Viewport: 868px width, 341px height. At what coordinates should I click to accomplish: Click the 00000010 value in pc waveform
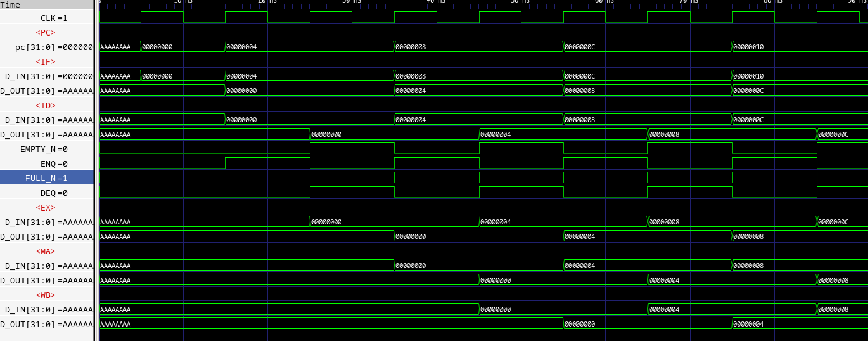[x=748, y=47]
